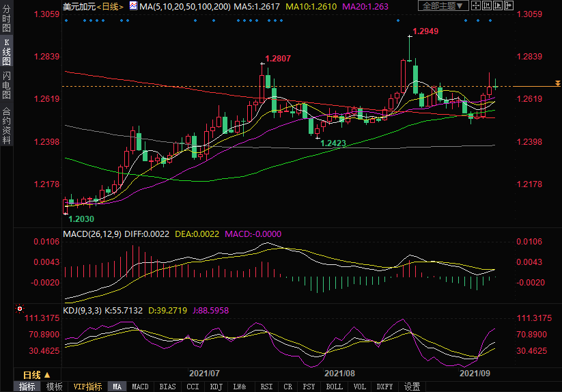Toggle the MA indicator on the chart
Viewport: 562px width, 392px height.
[x=117, y=387]
